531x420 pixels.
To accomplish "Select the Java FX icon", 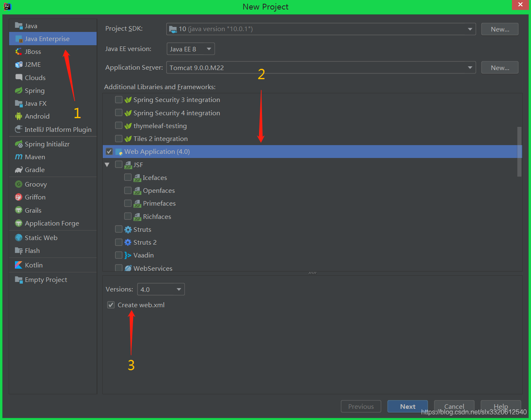I will 19,103.
